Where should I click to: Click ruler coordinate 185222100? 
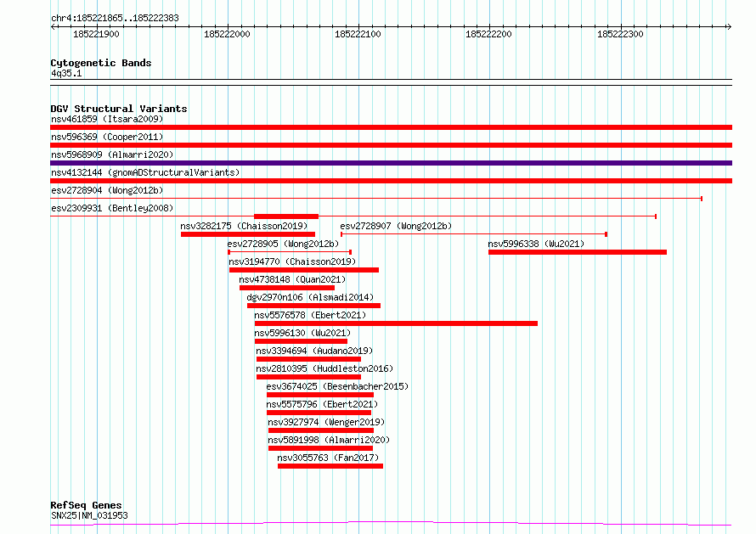358,34
